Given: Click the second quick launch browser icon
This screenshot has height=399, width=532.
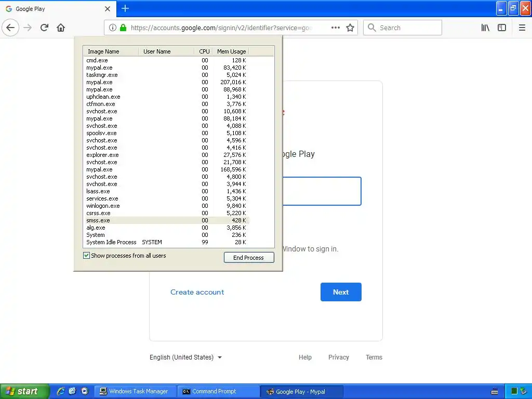Looking at the screenshot, I should coord(72,391).
